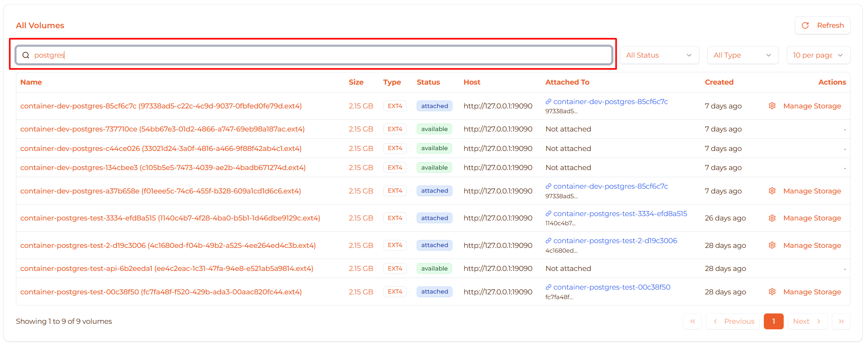Image resolution: width=868 pixels, height=348 pixels.
Task: Expand the All Type filter dropdown
Action: [x=742, y=55]
